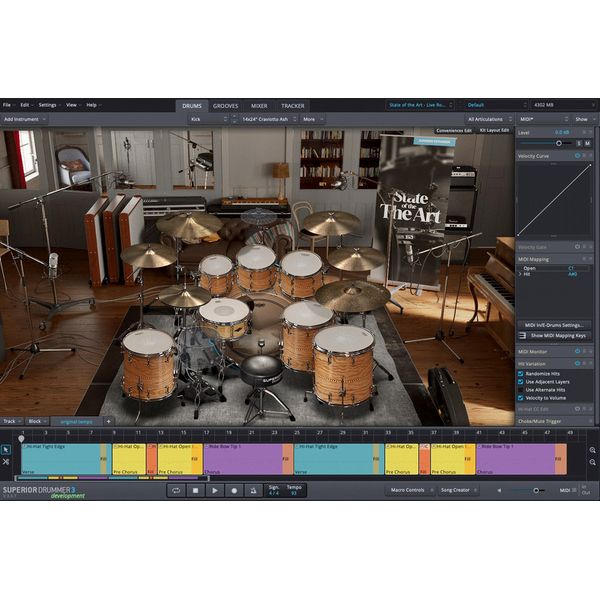
Task: Open the Block menu dropdown
Action: click(37, 421)
